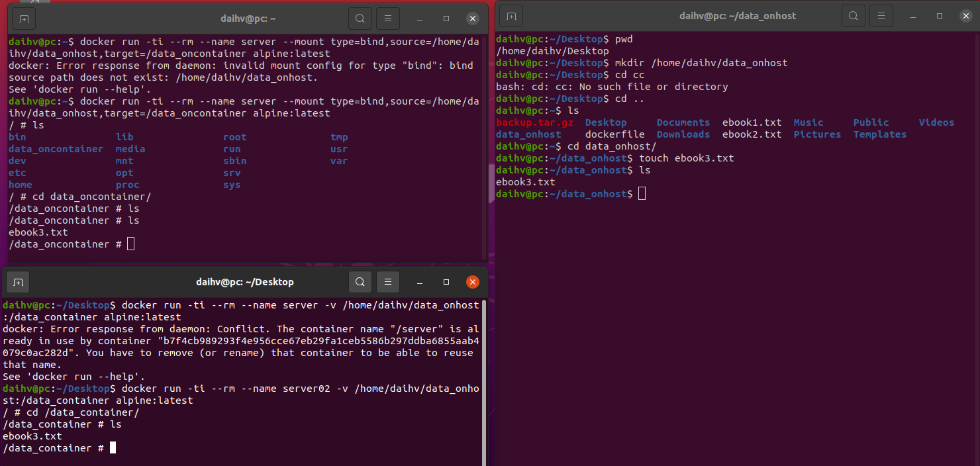Open search in the home terminal window
The width and height of the screenshot is (980, 466).
click(360, 18)
